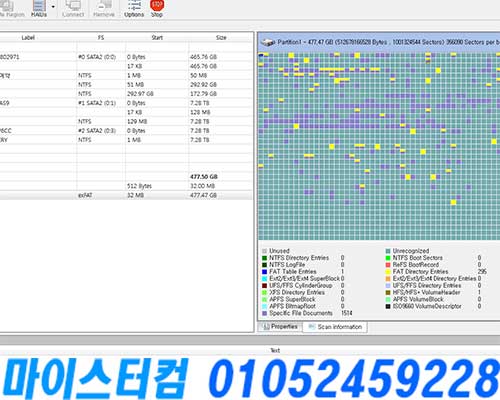
Task: Click the 477.47 GB size cell
Action: point(203,195)
